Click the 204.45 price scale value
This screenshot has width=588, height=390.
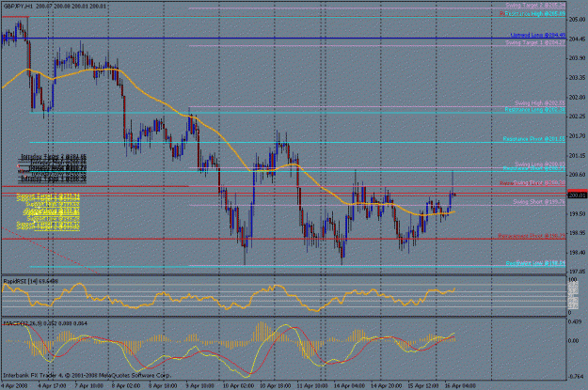point(577,39)
